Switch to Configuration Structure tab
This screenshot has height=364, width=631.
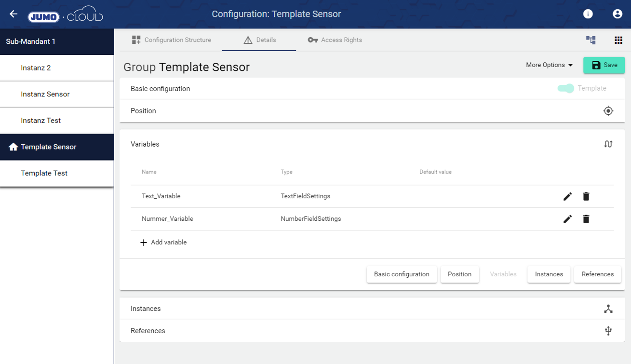point(172,40)
